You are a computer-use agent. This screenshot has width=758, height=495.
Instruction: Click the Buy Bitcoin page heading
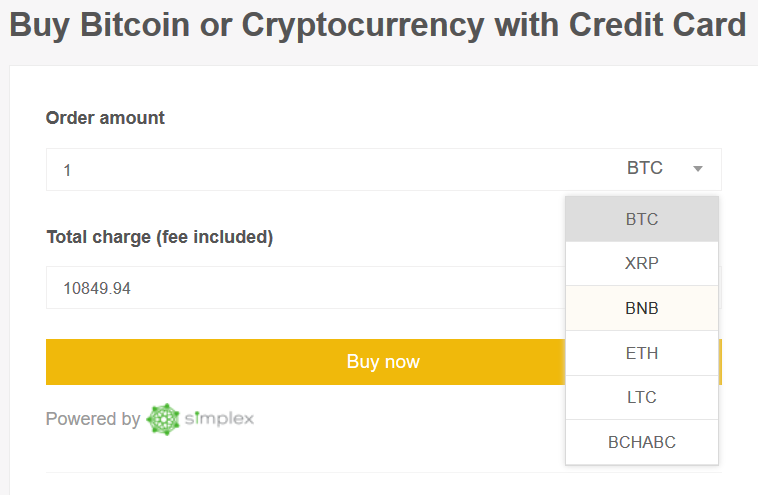(x=378, y=25)
